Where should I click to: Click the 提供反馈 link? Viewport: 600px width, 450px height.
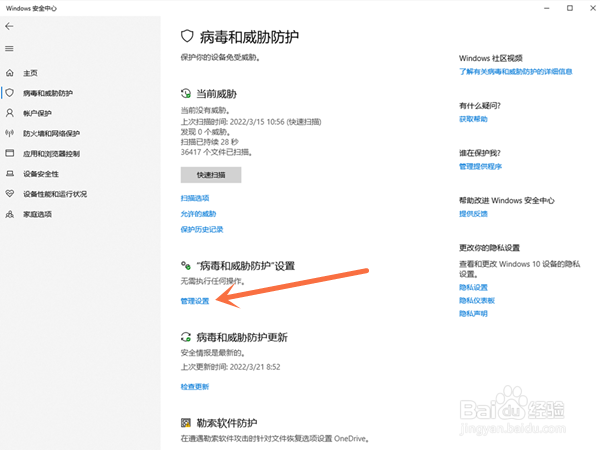(x=473, y=214)
